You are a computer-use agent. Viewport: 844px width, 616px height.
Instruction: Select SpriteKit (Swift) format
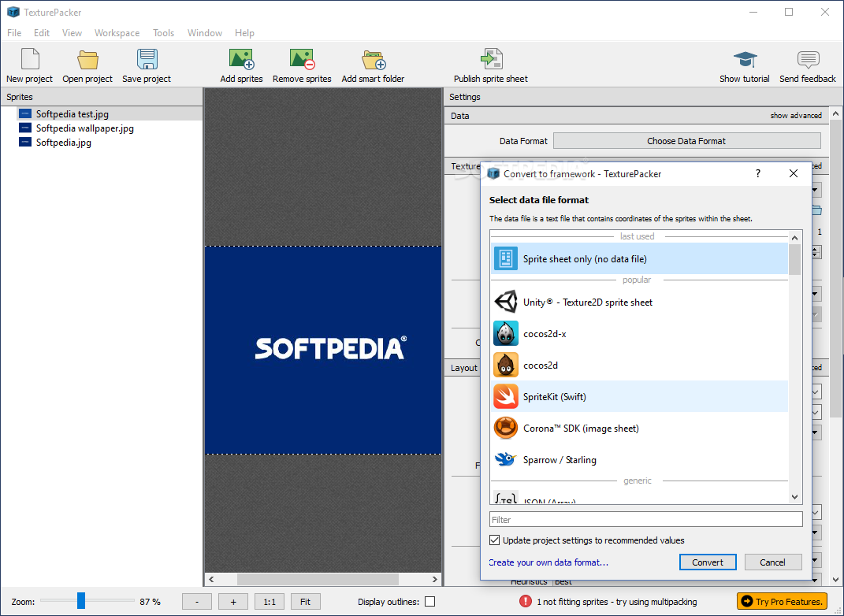pos(639,396)
